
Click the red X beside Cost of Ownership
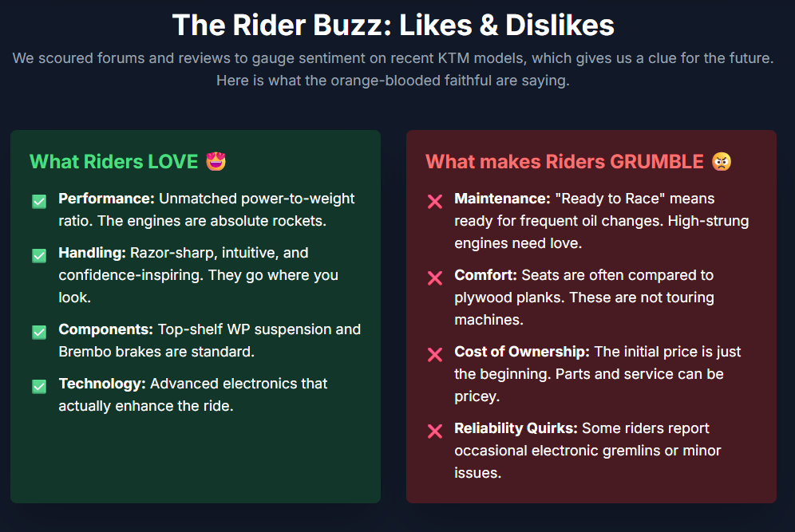point(435,355)
